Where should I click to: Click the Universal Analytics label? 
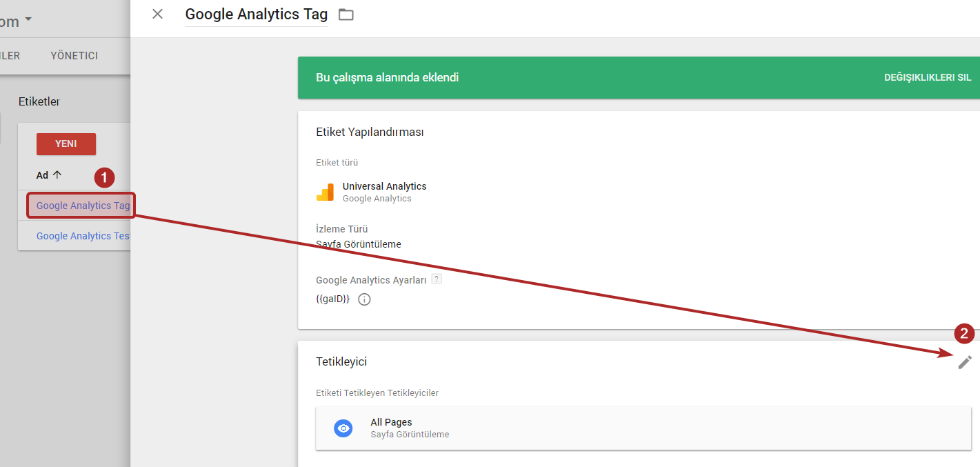[x=384, y=186]
